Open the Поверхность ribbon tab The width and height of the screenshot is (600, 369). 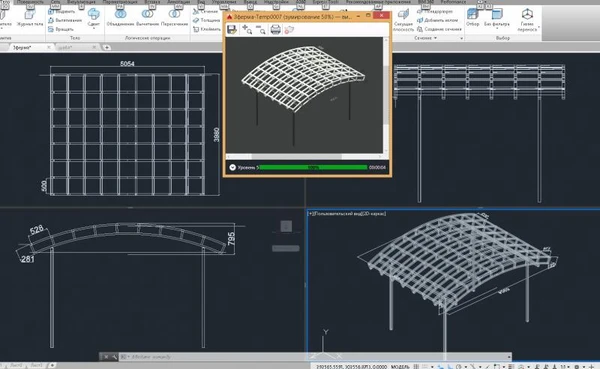click(30, 2)
